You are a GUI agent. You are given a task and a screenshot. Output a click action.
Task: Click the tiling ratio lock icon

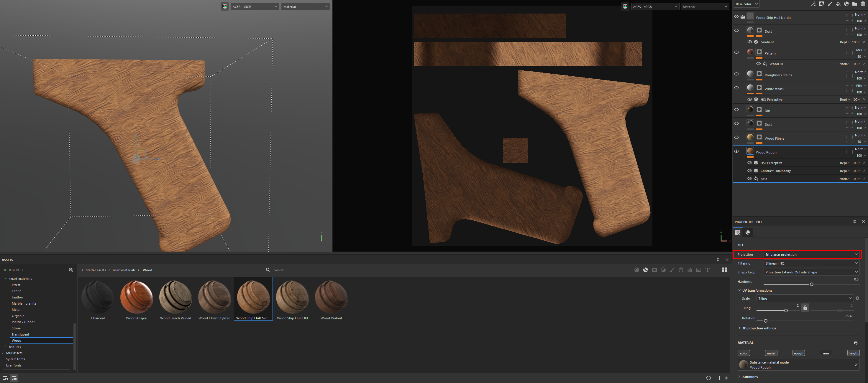pyautogui.click(x=805, y=308)
